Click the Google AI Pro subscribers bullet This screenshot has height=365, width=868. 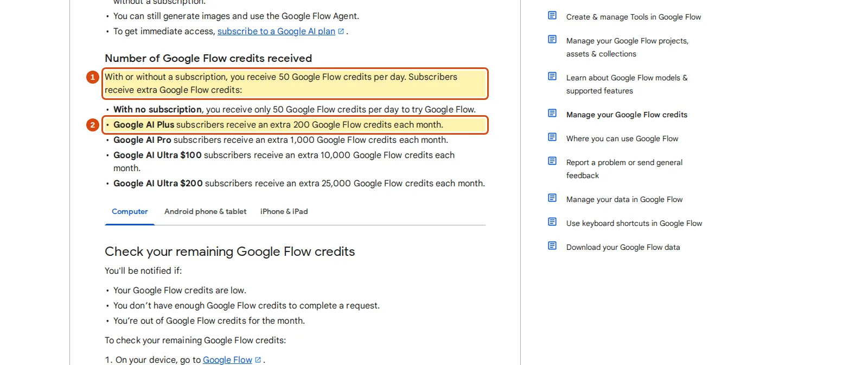pos(280,140)
